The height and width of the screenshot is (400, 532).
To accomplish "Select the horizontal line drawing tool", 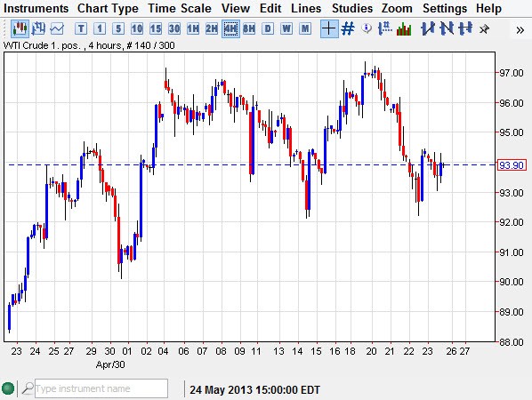I will 465,28.
